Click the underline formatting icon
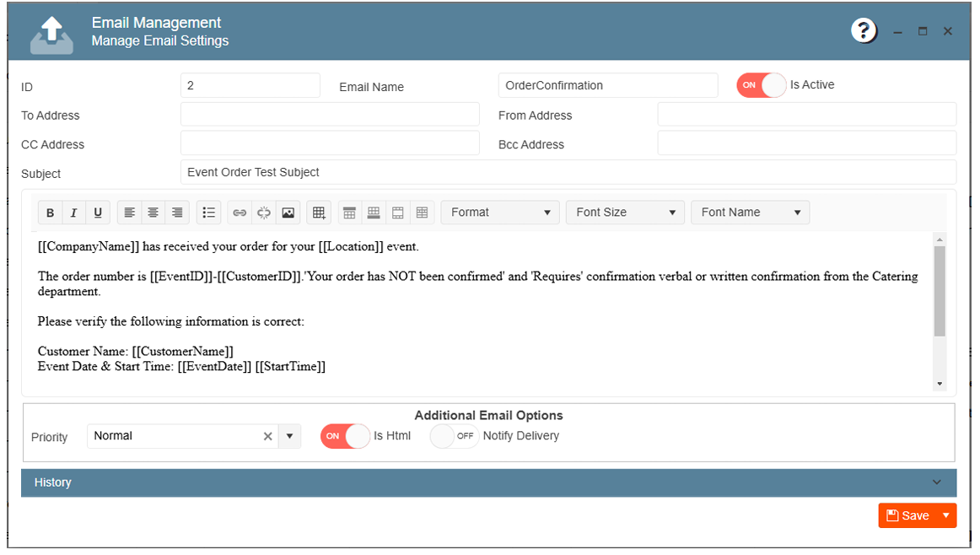 click(98, 213)
